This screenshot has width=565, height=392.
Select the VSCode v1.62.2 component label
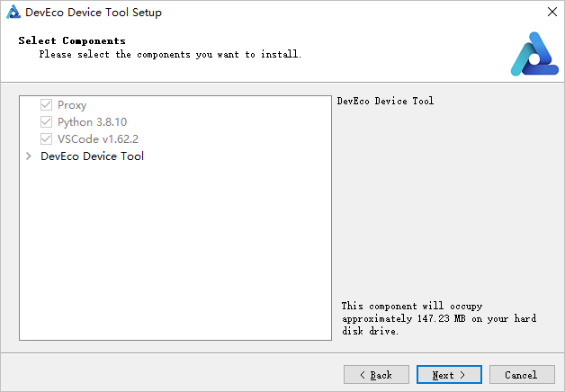(98, 139)
